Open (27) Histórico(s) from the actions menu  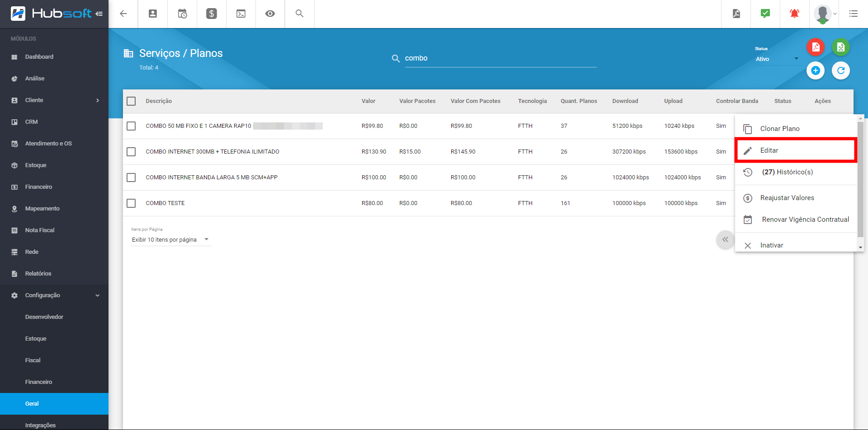click(796, 172)
